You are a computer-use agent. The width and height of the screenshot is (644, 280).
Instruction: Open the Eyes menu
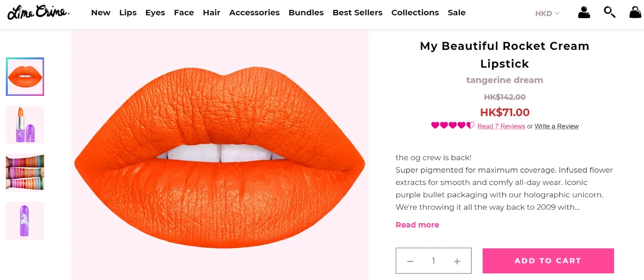coord(155,12)
